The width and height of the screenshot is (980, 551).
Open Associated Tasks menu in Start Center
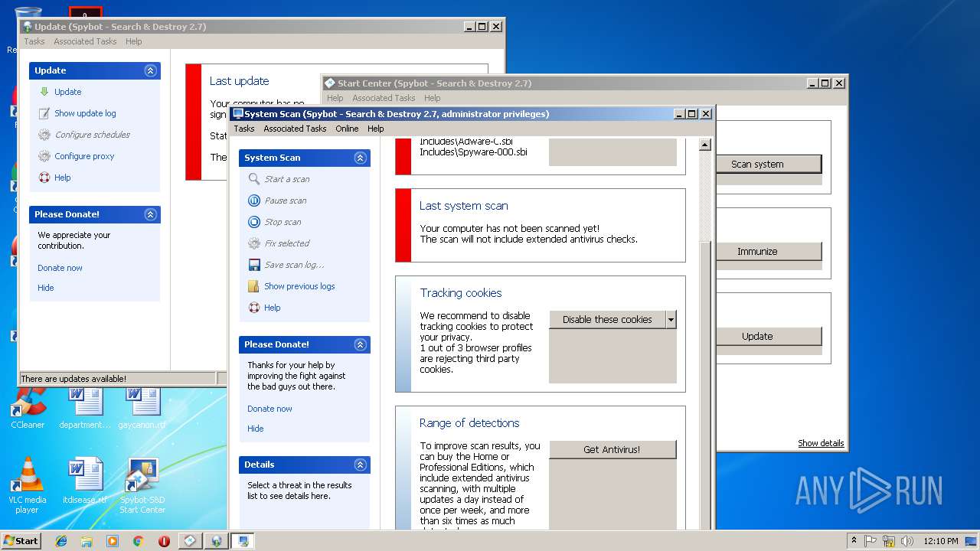click(384, 98)
